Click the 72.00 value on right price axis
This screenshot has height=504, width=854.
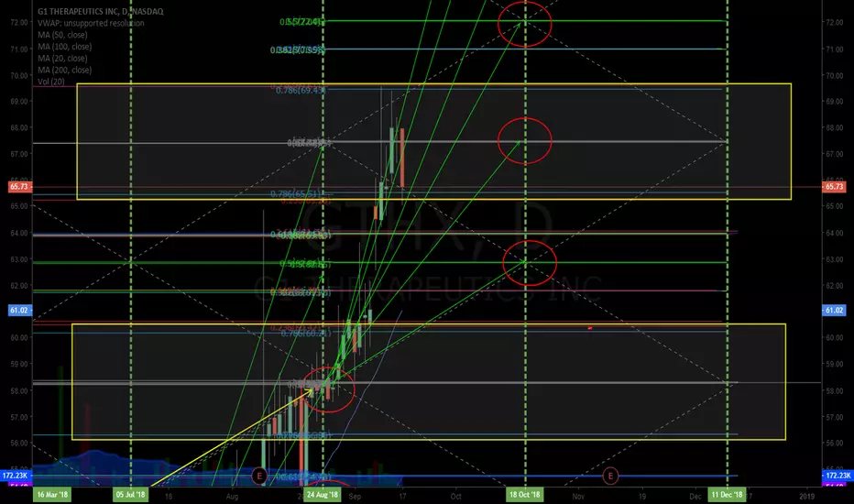[834, 23]
